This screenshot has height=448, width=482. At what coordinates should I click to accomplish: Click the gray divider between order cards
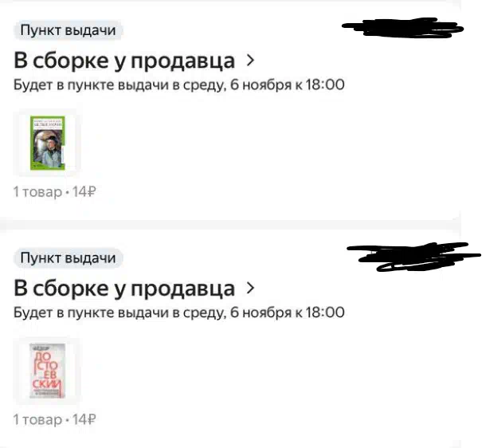(230, 225)
